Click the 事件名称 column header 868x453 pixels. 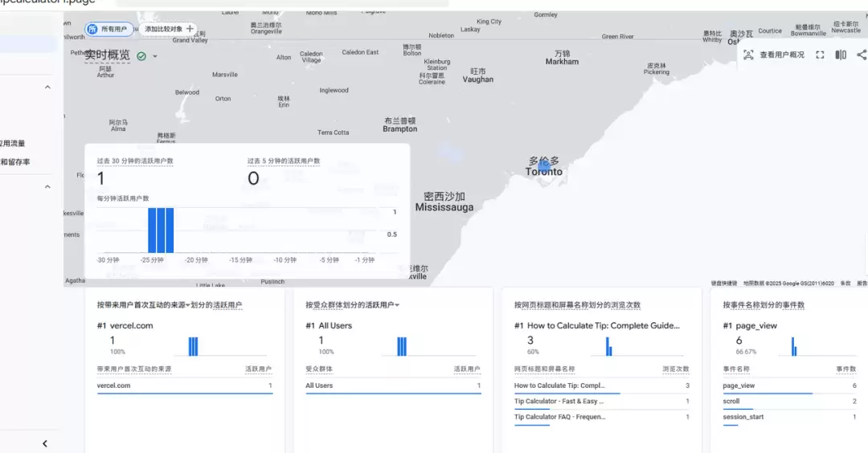736,369
